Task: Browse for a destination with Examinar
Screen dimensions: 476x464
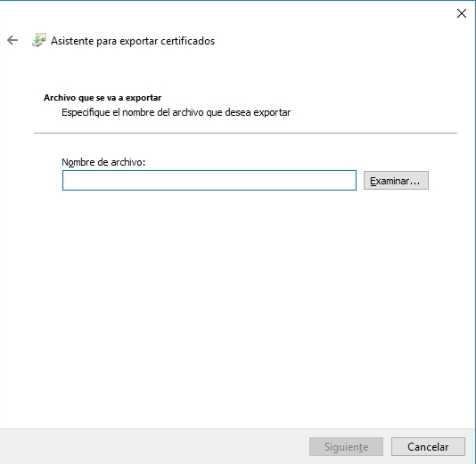Action: point(396,181)
